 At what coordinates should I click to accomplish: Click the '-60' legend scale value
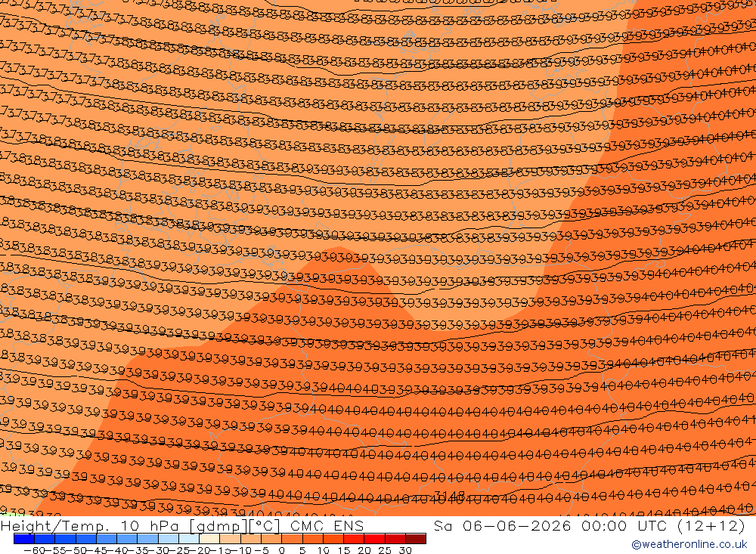[x=34, y=550]
